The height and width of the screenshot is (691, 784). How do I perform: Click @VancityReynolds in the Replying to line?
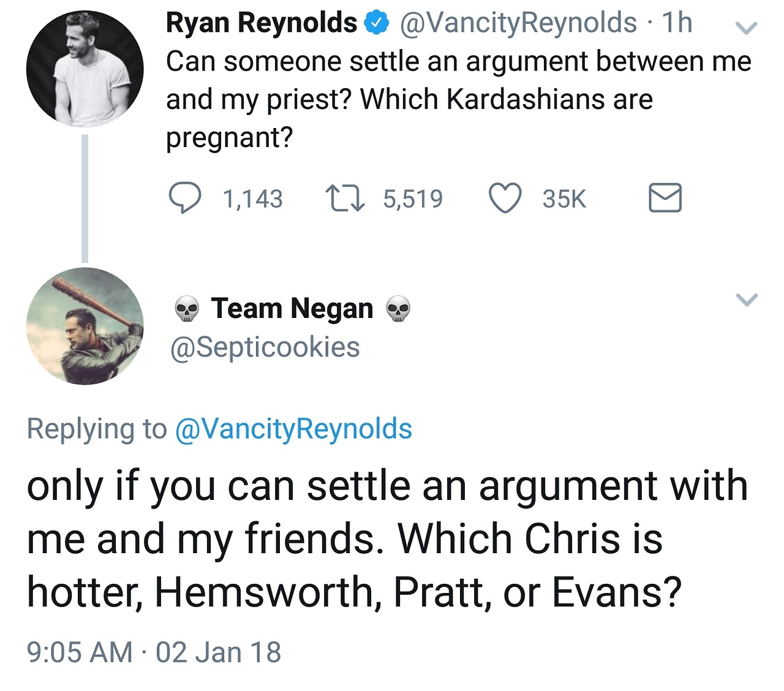(x=293, y=429)
